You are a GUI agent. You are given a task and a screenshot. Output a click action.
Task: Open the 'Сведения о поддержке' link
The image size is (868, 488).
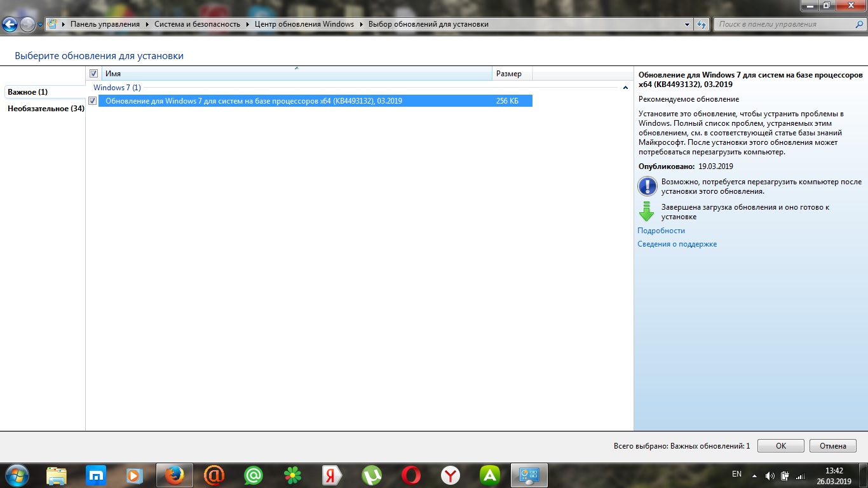677,244
